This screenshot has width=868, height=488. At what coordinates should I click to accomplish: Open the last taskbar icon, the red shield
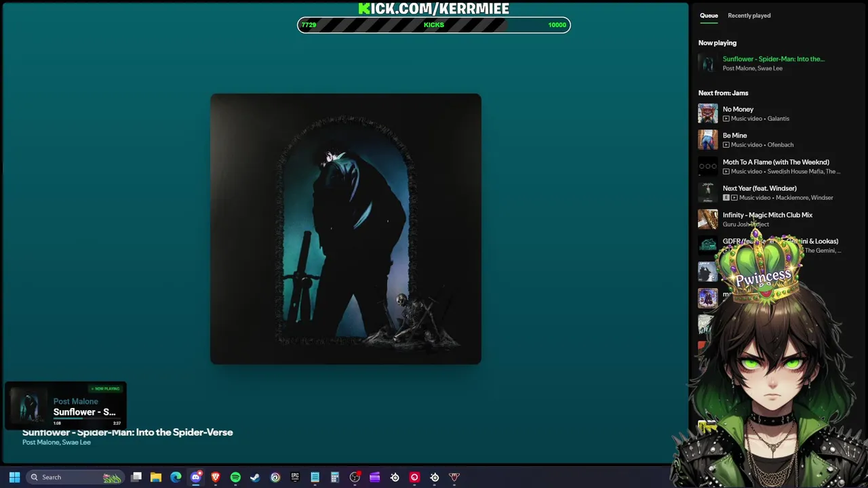454,477
